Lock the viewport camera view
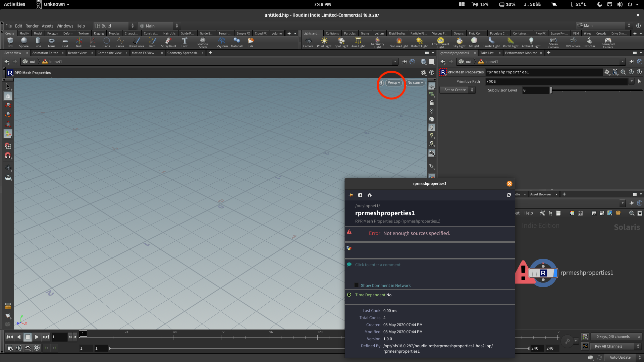 click(x=381, y=83)
